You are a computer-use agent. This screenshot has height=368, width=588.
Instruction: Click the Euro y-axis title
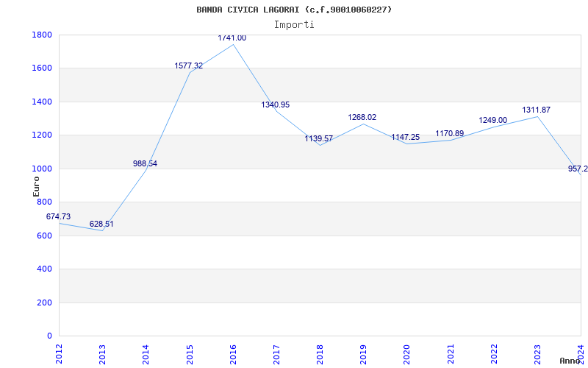[36, 186]
